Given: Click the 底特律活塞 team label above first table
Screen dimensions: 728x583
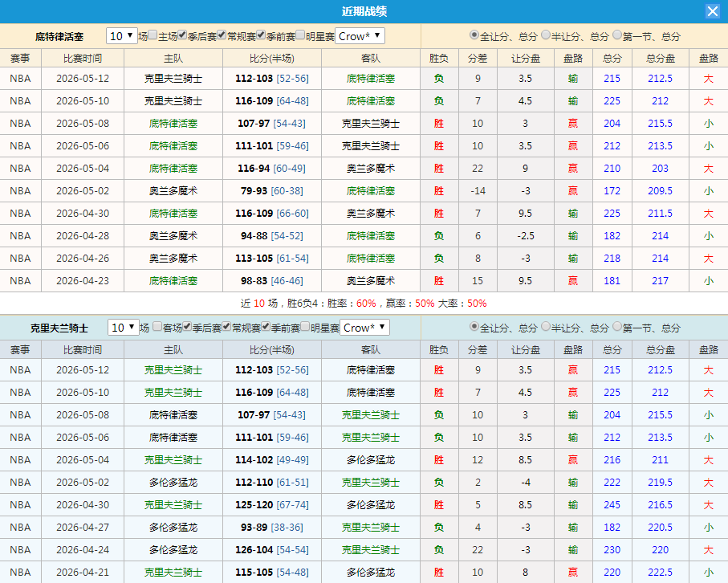Looking at the screenshot, I should click(59, 37).
